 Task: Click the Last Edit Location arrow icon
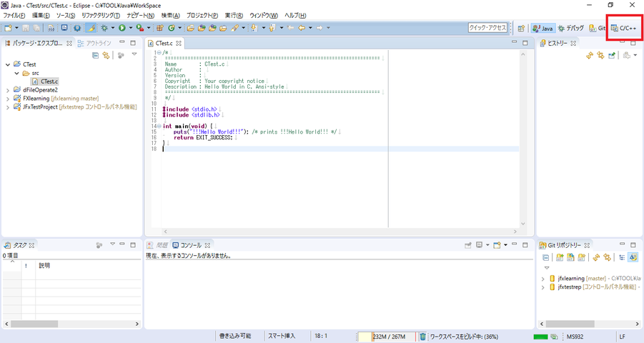click(x=290, y=28)
